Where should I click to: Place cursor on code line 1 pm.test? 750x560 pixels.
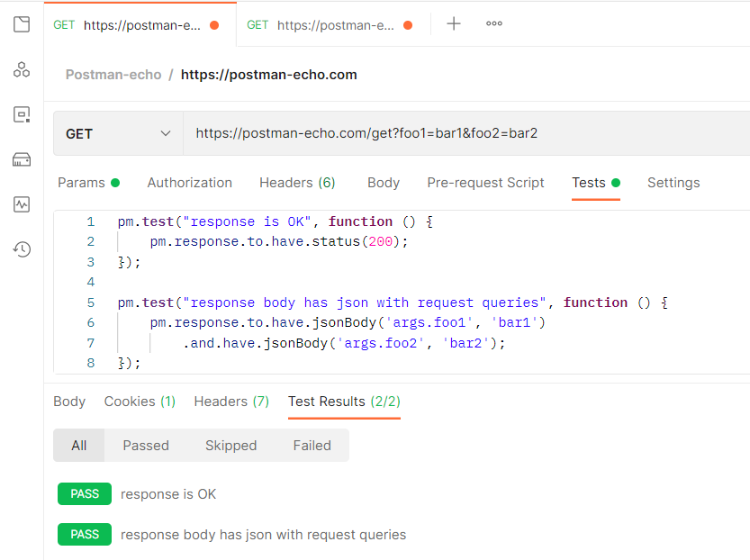tap(146, 221)
